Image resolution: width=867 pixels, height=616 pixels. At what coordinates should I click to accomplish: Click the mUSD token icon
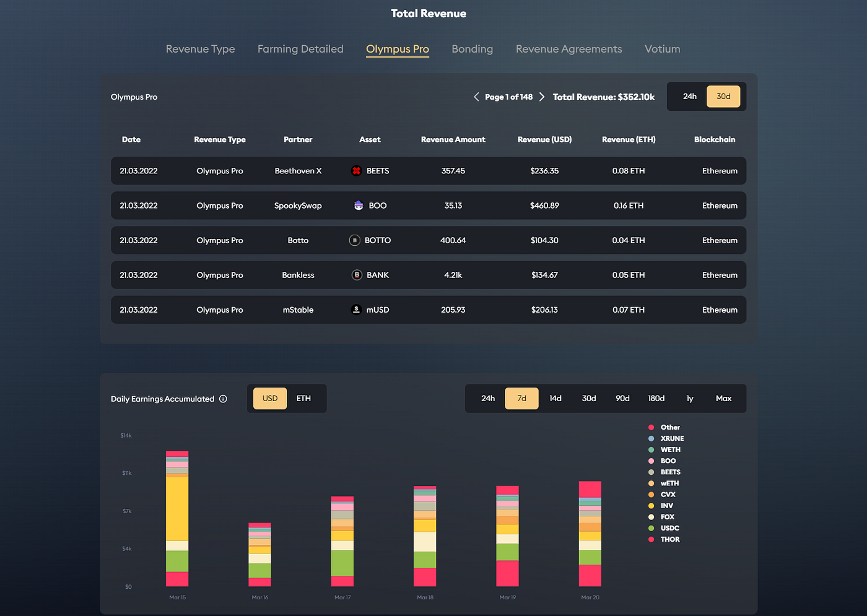pos(356,310)
